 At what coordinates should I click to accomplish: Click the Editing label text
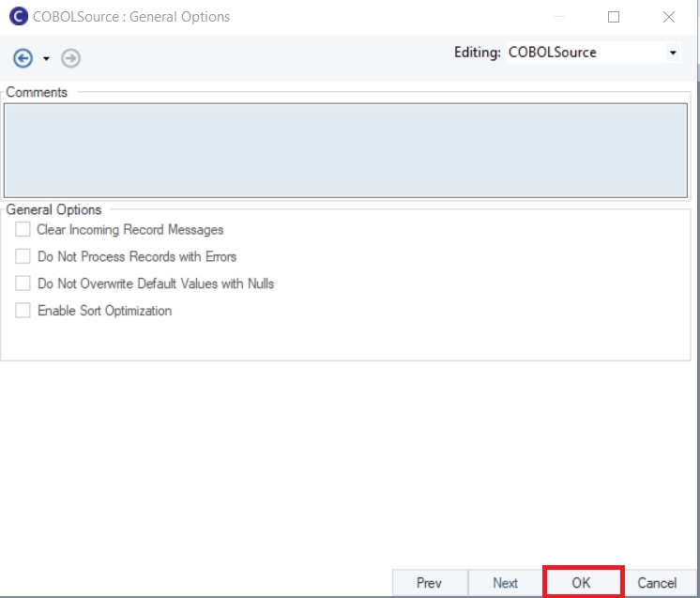(x=478, y=53)
